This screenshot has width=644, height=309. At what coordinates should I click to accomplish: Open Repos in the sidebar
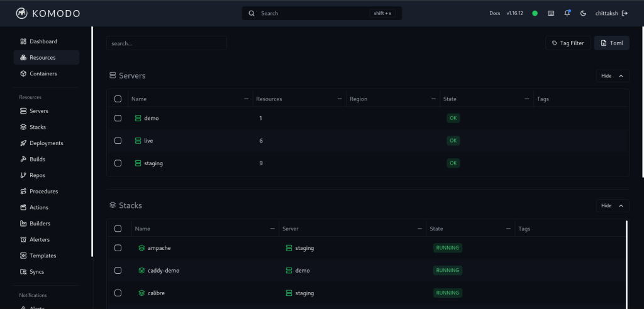47,175
